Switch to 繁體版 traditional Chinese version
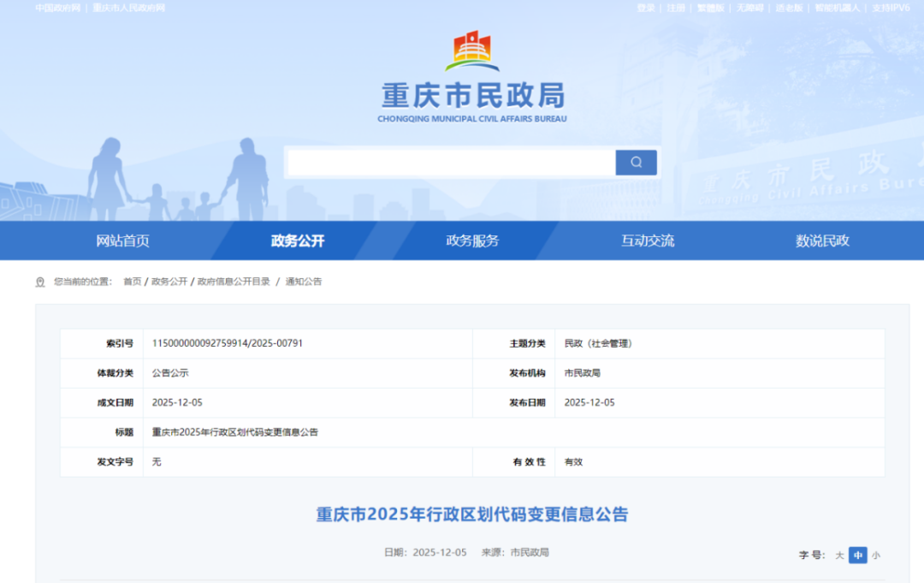Image resolution: width=924 pixels, height=583 pixels. pos(710,8)
